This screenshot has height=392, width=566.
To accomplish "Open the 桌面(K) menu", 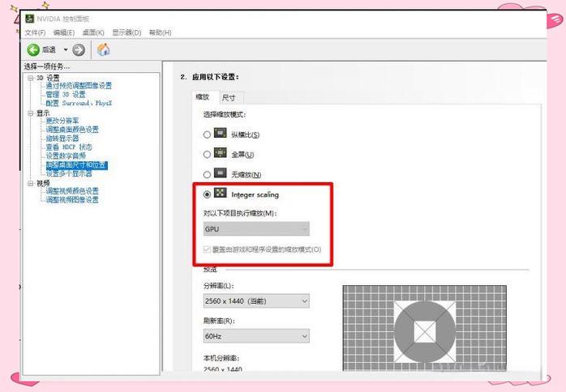I will (x=93, y=32).
